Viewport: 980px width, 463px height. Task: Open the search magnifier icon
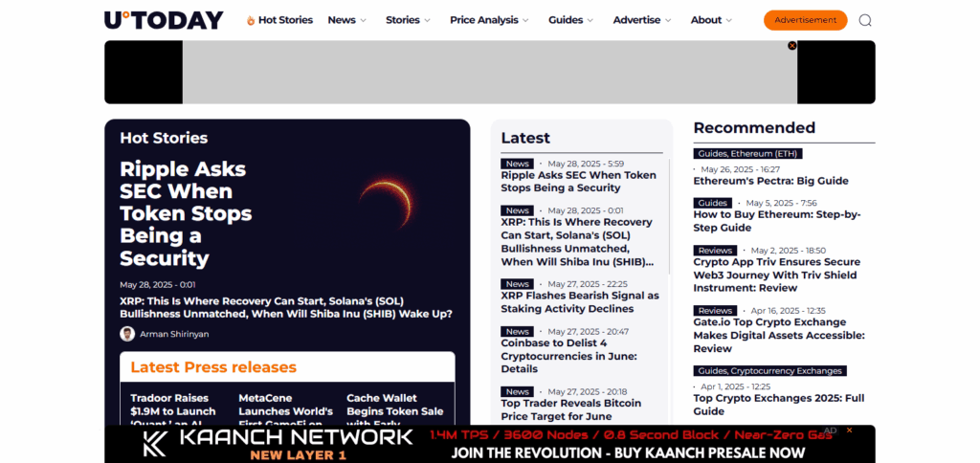click(x=865, y=20)
